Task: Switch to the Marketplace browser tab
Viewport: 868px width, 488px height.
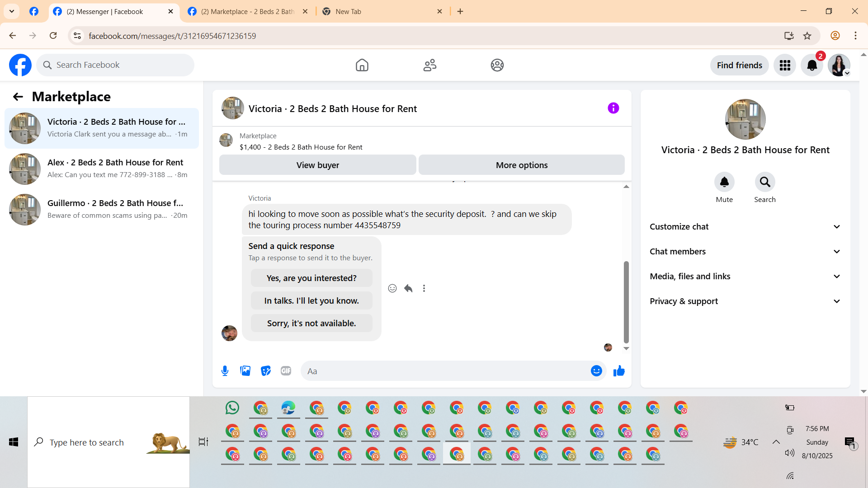Action: (247, 12)
